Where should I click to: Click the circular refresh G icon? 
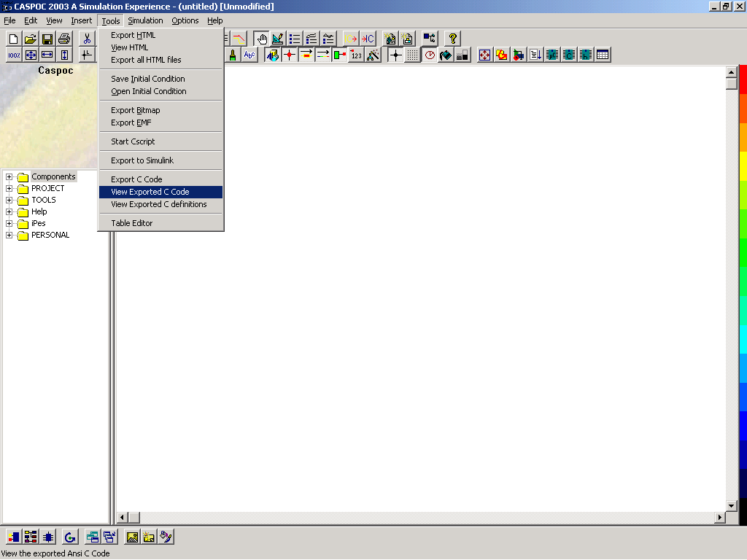point(70,537)
